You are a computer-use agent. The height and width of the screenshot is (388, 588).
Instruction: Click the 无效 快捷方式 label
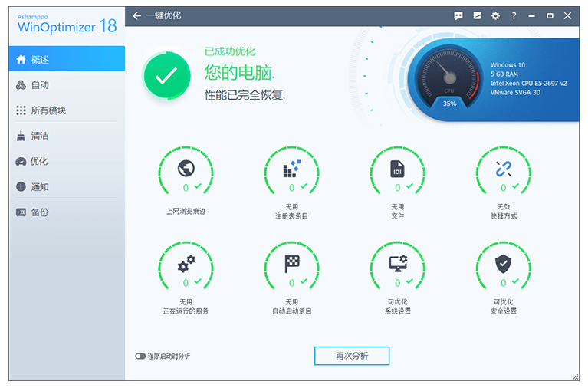pos(503,212)
